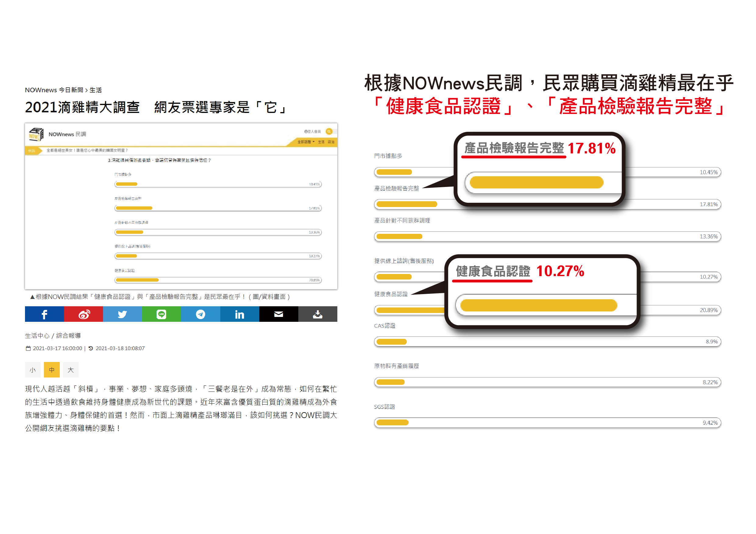756x534 pixels.
Task: Share the article via LINE
Action: [x=161, y=314]
